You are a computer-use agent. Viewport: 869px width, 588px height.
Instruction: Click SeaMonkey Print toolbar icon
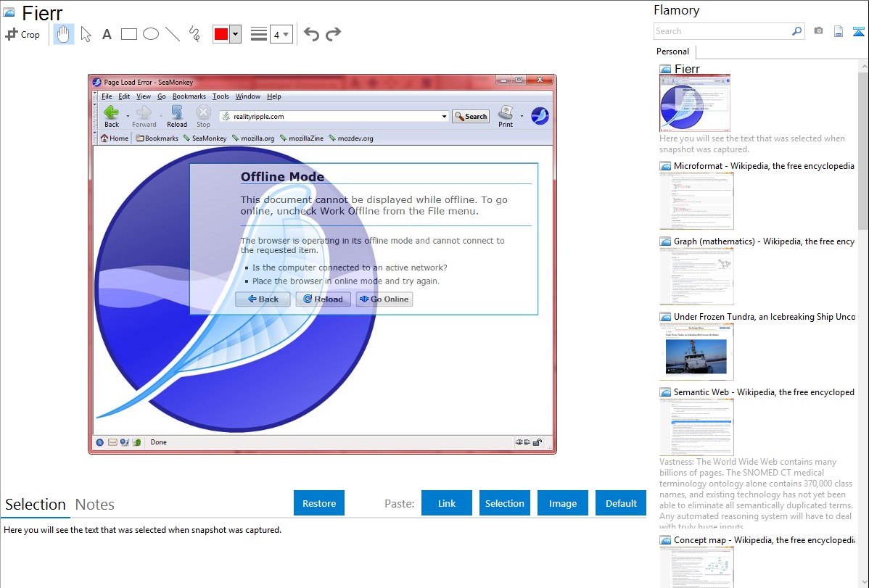(506, 113)
